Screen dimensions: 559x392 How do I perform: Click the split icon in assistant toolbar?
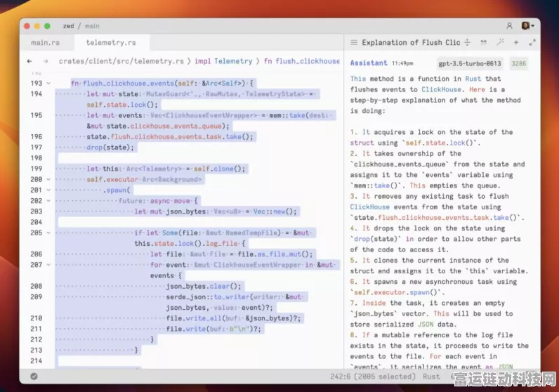[x=468, y=42]
